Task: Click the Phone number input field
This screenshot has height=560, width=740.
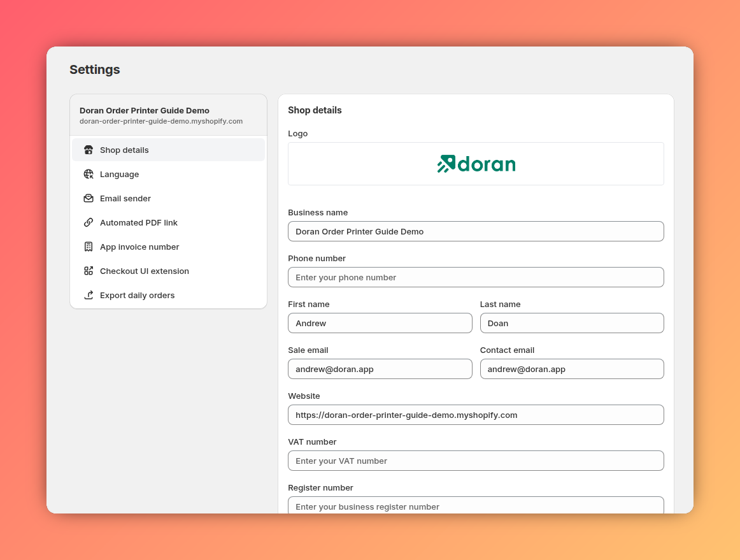Action: click(476, 277)
